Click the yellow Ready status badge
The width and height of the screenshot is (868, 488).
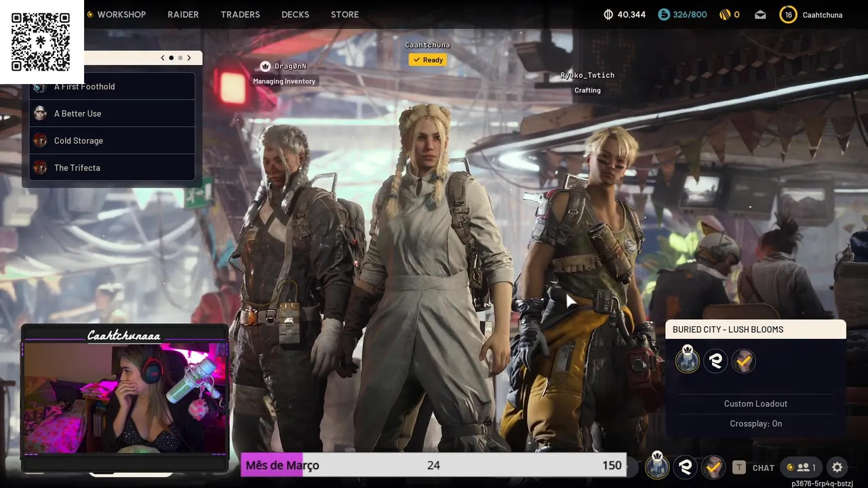pos(427,60)
